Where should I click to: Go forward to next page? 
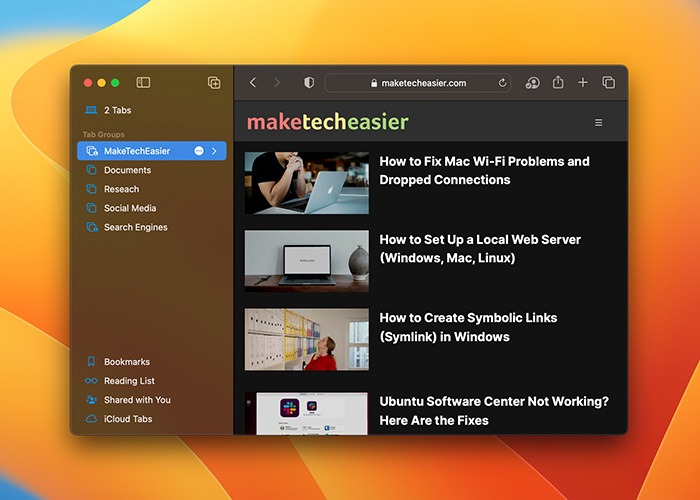[277, 83]
